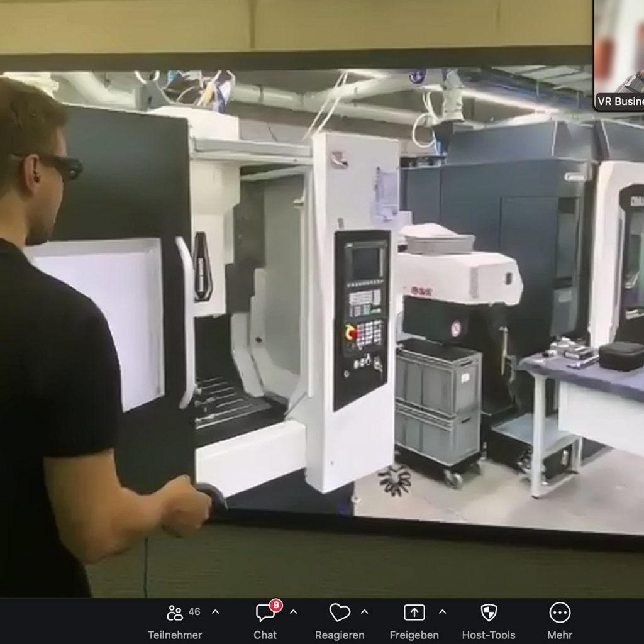This screenshot has width=644, height=644.
Task: Click the Mehr text label
Action: 559,635
